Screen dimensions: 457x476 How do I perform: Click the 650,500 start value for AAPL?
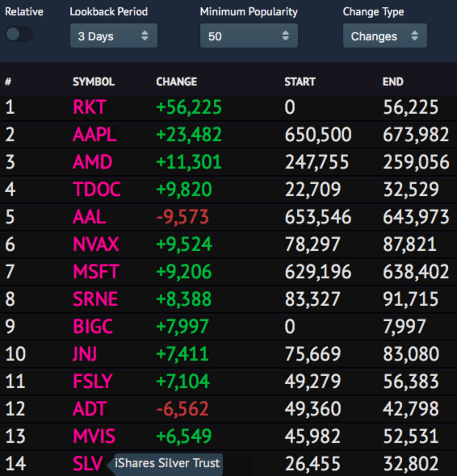(x=318, y=134)
